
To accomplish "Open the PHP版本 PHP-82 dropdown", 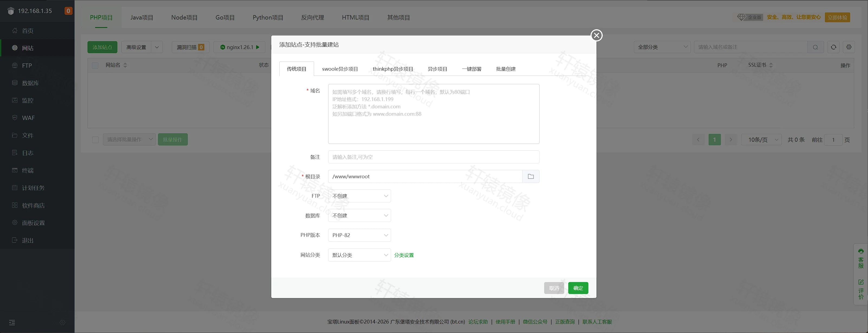I will 360,235.
